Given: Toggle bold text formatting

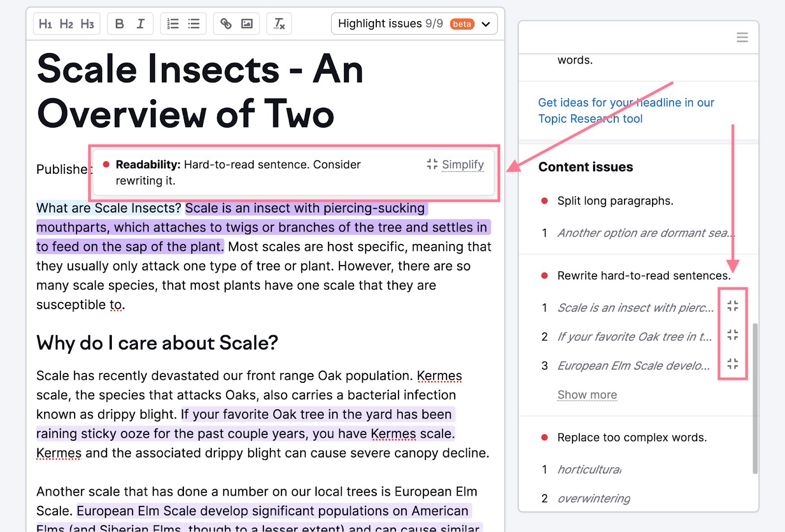Looking at the screenshot, I should click(119, 24).
